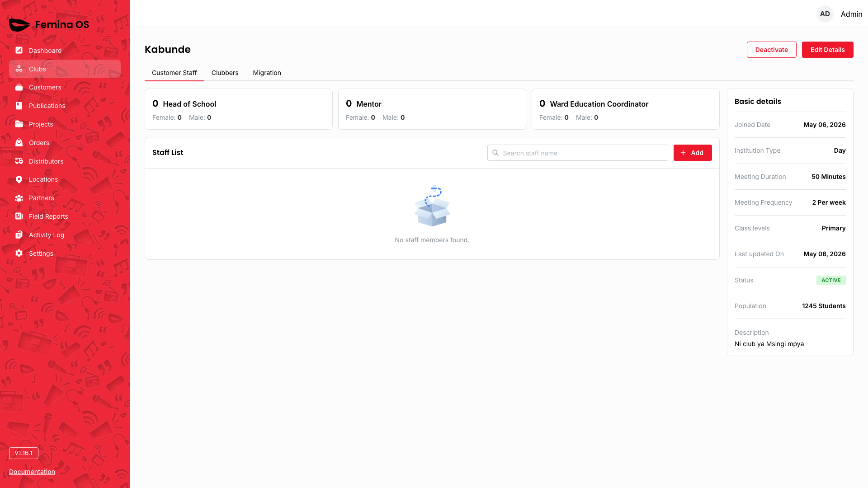Click the Partners people icon
Image resolution: width=868 pixels, height=488 pixels.
point(19,198)
